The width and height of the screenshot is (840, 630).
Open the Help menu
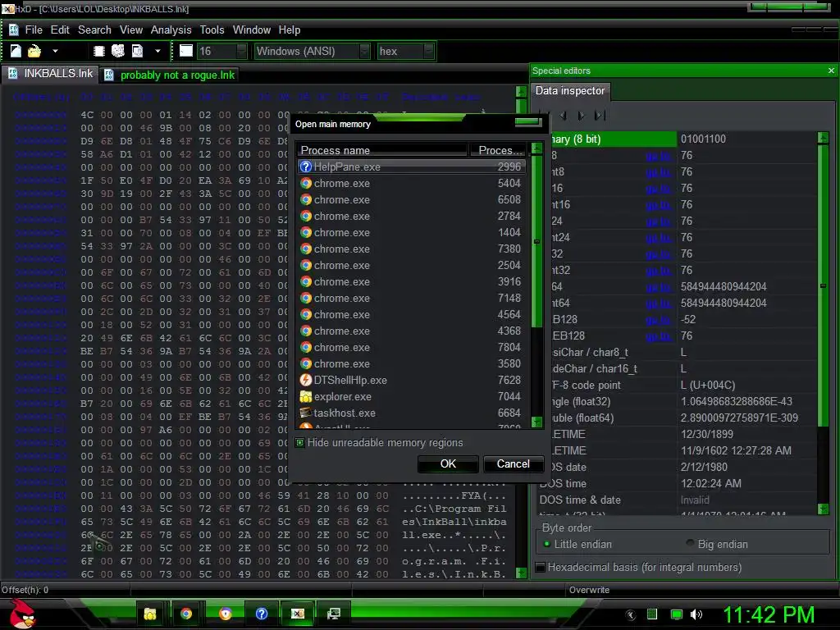click(290, 30)
